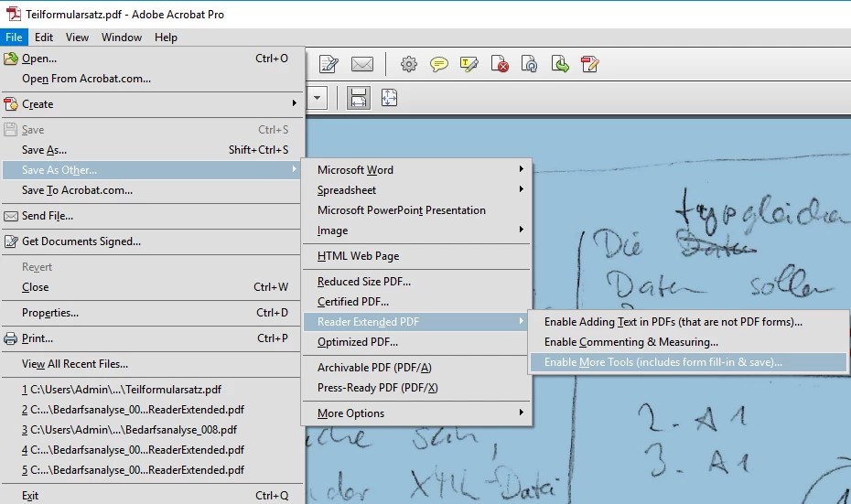851x504 pixels.
Task: Click the delete page icon with red X
Action: pyautogui.click(x=500, y=65)
